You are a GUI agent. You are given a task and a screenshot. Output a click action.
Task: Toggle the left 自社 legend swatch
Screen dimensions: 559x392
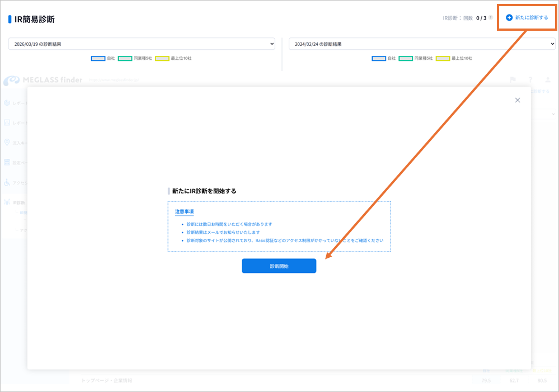(98, 58)
